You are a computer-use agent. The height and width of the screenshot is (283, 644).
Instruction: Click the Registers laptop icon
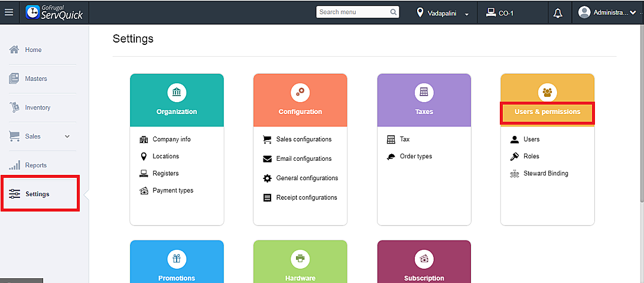(x=144, y=173)
